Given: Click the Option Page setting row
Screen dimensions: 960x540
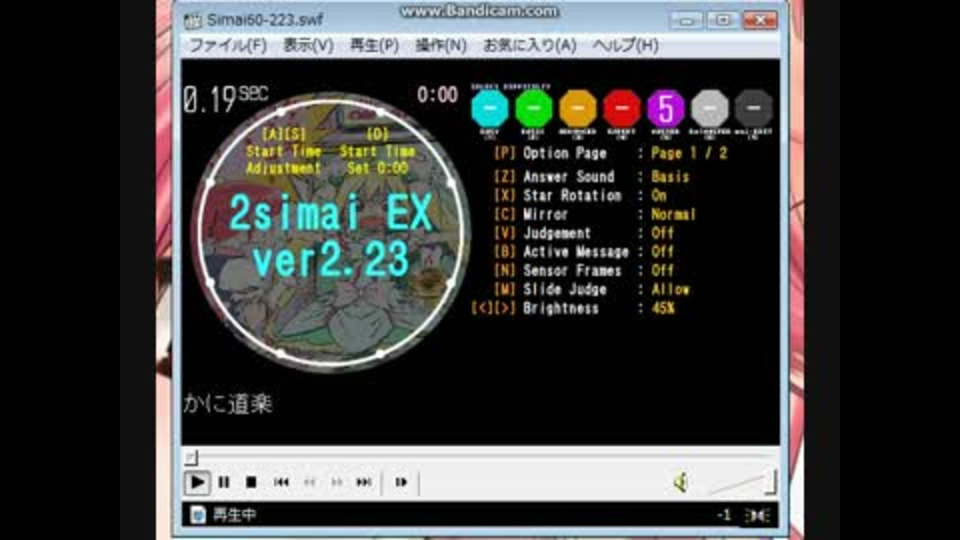Looking at the screenshot, I should click(610, 154).
